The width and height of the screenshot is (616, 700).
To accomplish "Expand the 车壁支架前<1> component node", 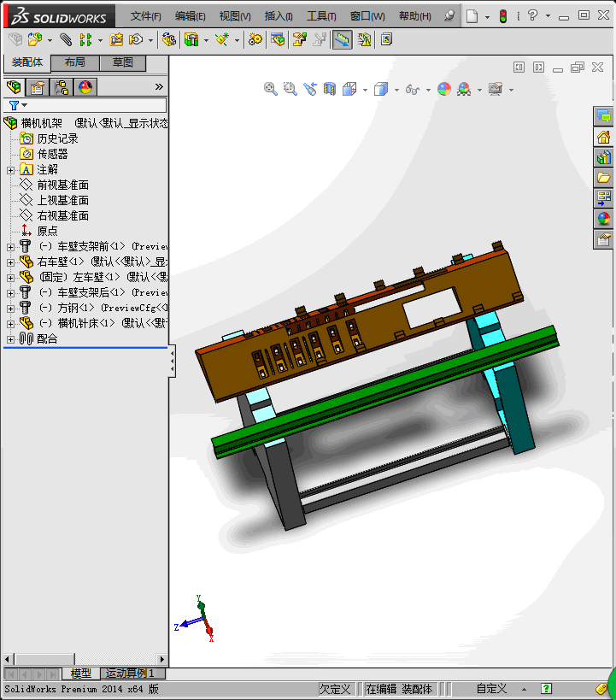I will pos(11,247).
